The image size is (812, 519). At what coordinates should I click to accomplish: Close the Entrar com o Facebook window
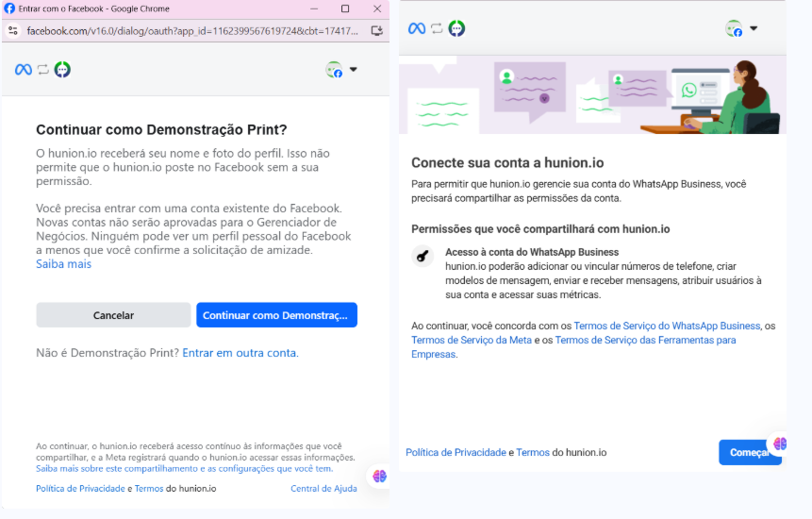point(377,8)
